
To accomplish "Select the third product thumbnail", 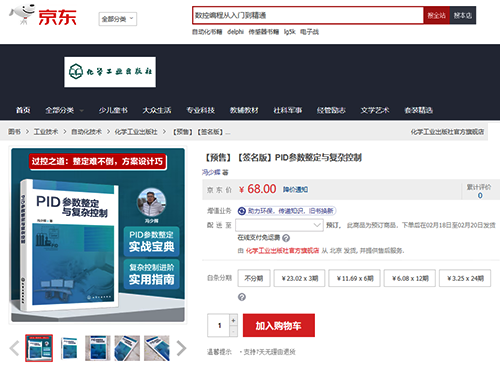I will [x=98, y=348].
